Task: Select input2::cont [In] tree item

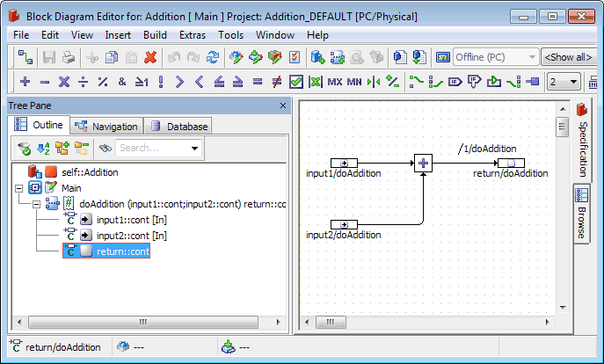Action: pyautogui.click(x=132, y=236)
